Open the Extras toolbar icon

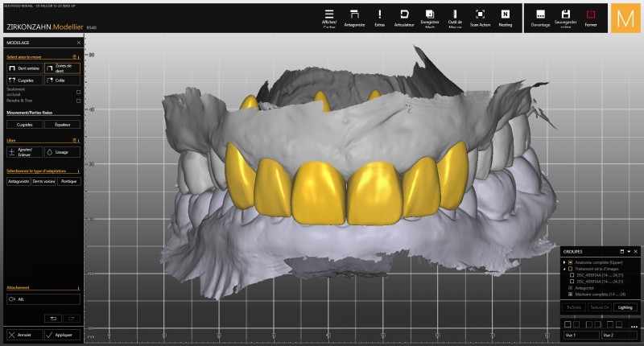379,14
